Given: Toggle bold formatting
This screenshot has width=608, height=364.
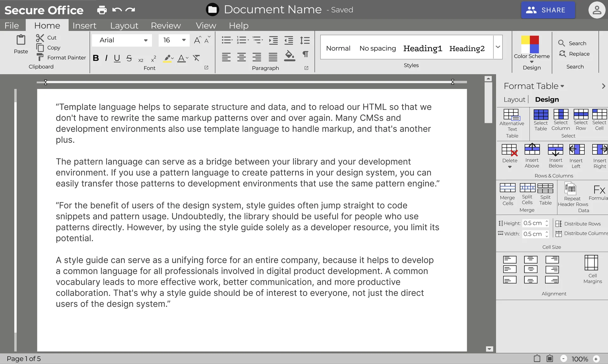Looking at the screenshot, I should [x=96, y=58].
